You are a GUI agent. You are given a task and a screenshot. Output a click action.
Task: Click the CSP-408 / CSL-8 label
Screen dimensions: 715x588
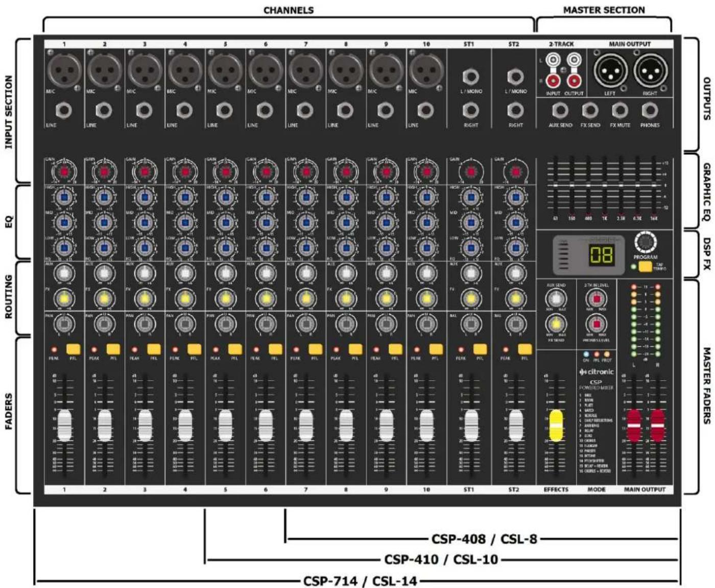[484, 539]
